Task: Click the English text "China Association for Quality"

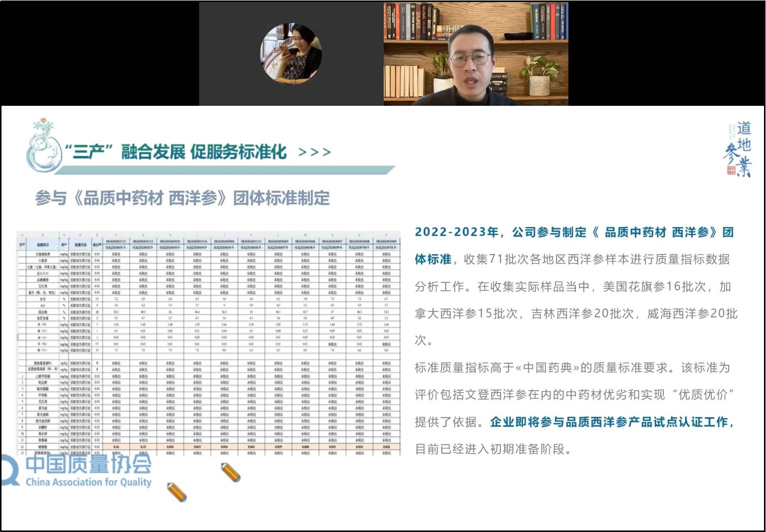Action: click(x=88, y=482)
